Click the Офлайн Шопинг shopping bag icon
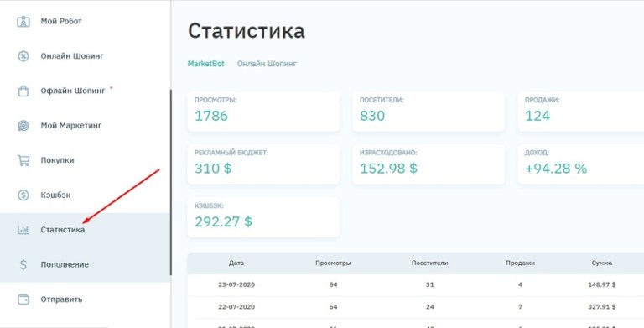The height and width of the screenshot is (328, 644). 23,91
